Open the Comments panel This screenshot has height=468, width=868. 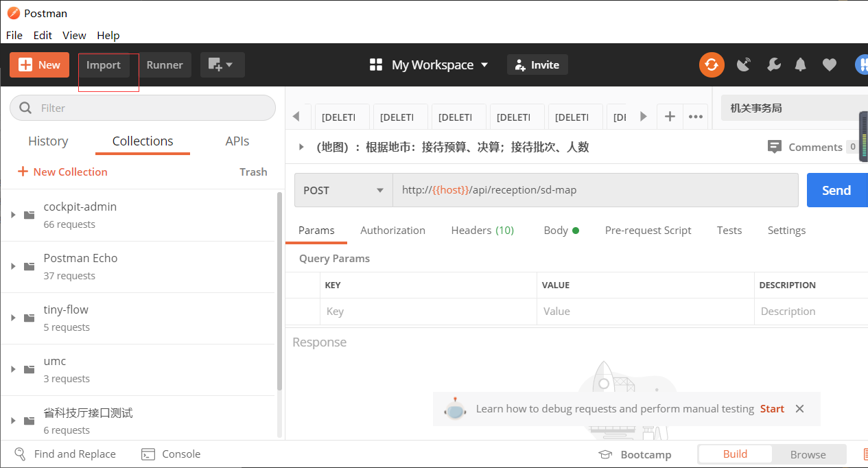[812, 147]
